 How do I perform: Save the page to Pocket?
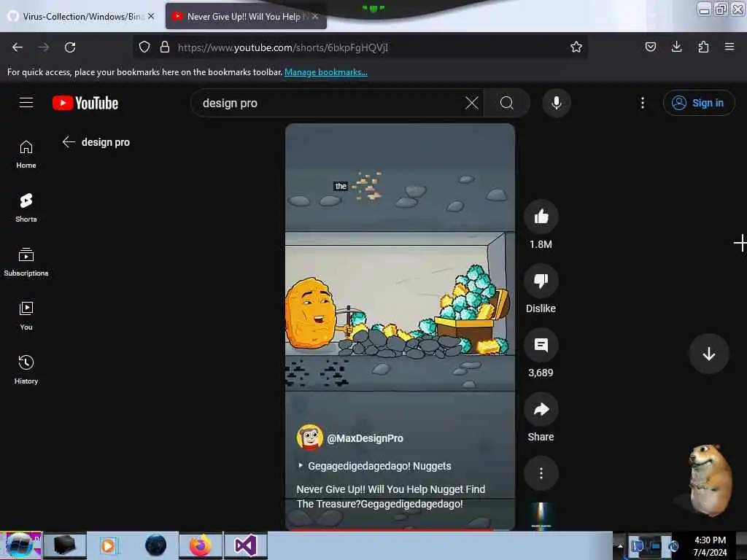pyautogui.click(x=650, y=47)
